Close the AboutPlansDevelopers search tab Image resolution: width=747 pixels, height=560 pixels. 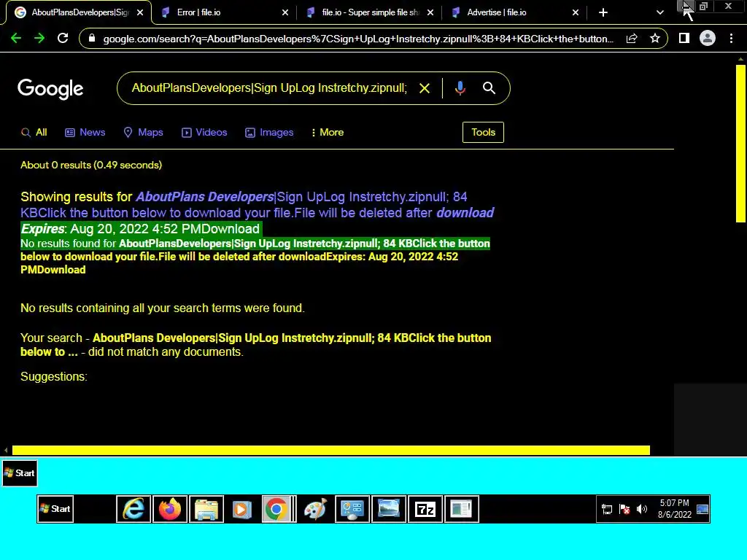140,12
